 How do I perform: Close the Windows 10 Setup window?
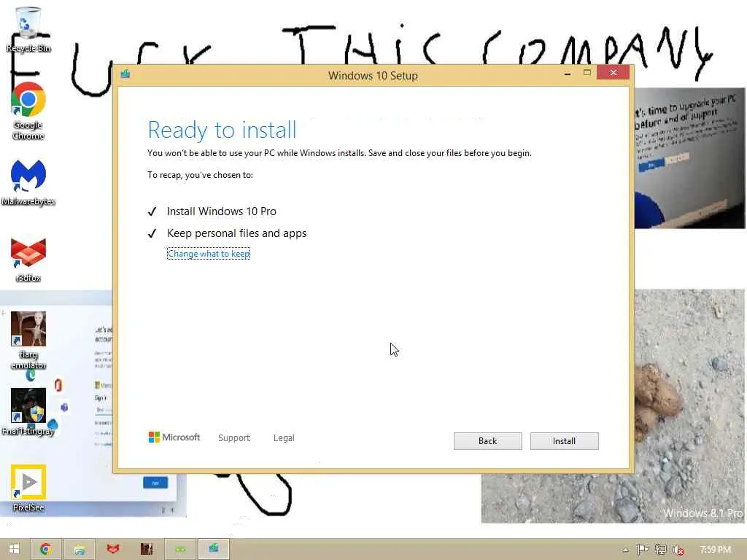coord(613,72)
